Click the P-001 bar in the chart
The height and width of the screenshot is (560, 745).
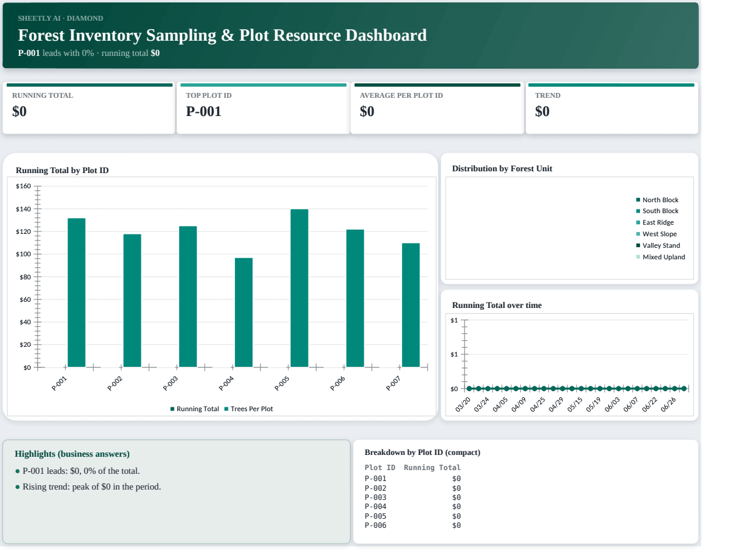(77, 293)
